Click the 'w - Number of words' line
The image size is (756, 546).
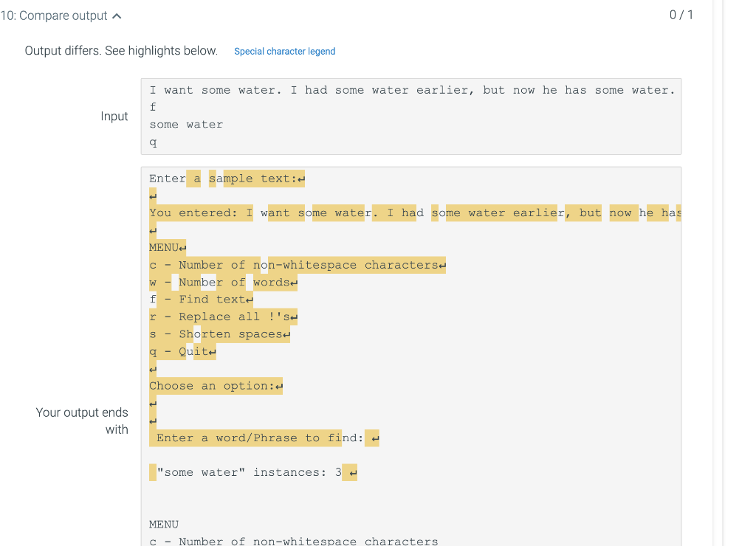221,282
